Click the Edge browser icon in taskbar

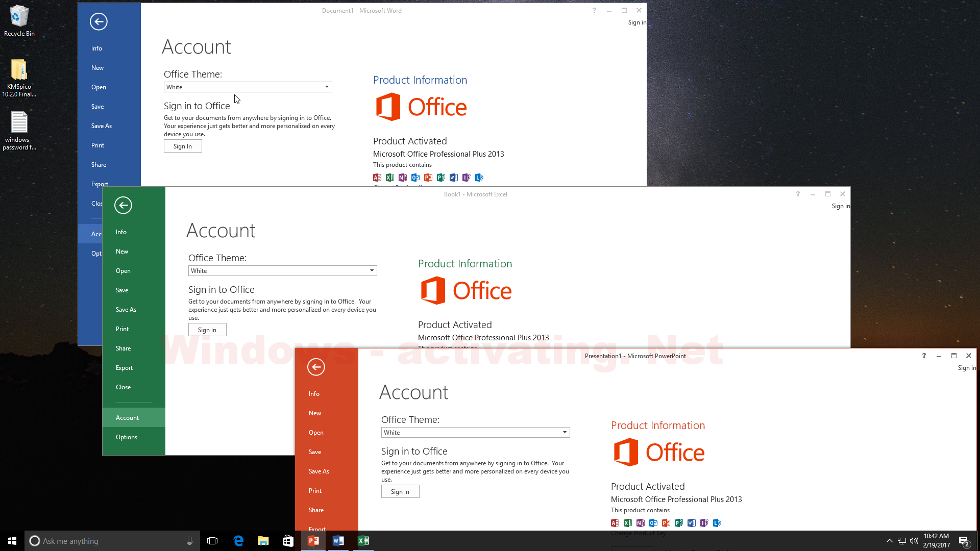point(239,540)
